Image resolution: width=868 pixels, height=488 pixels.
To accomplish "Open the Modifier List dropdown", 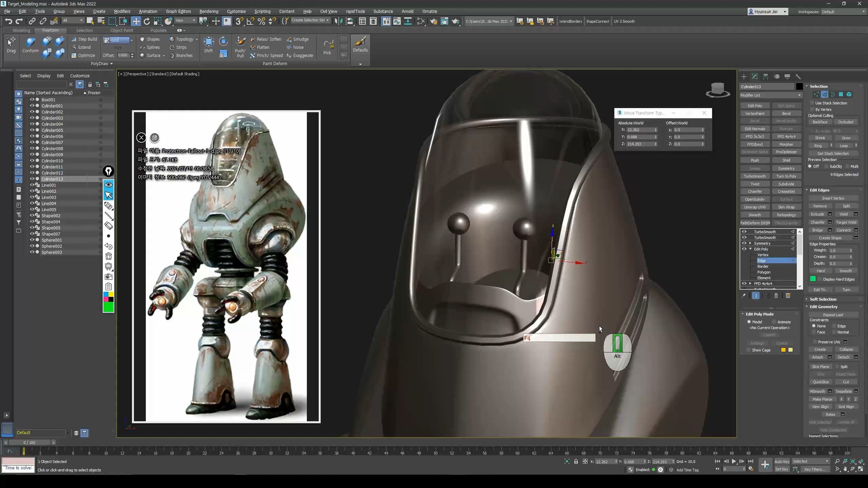I will pyautogui.click(x=770, y=95).
